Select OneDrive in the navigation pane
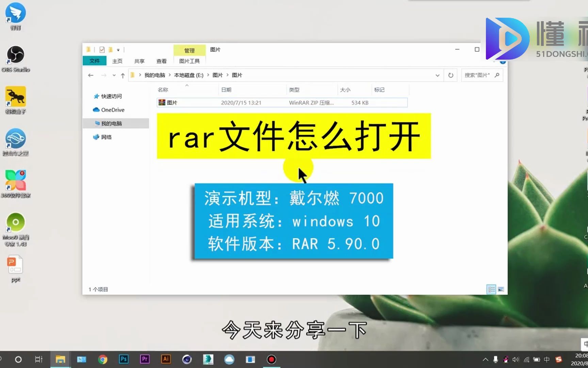Image resolution: width=588 pixels, height=368 pixels. (109, 110)
